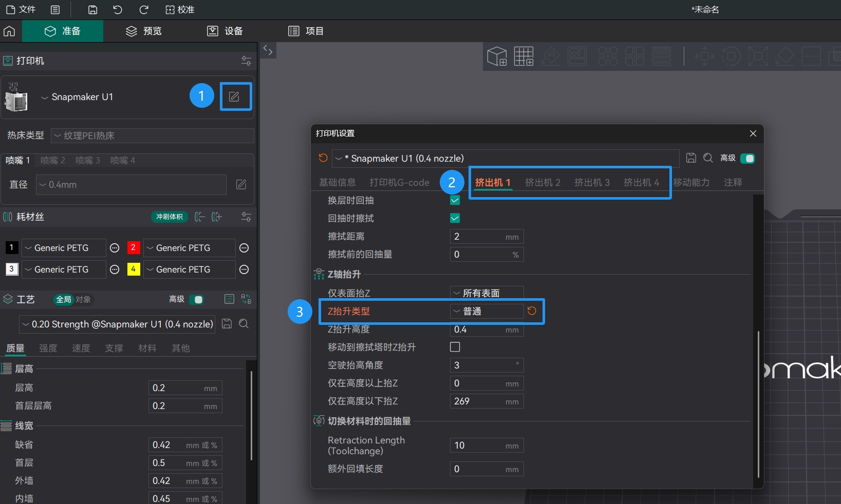
Task: Open the 仅表面抬Z dropdown
Action: [486, 293]
